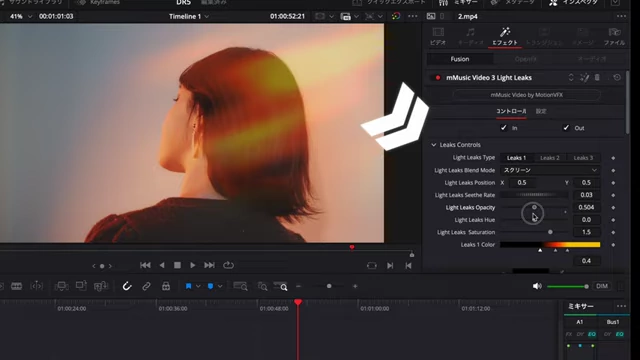Click the color wheel viewer icon
640x360 pixels.
(396, 16)
